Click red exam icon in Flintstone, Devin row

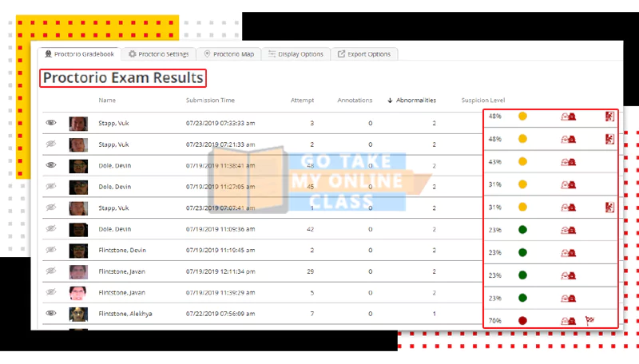[569, 253]
